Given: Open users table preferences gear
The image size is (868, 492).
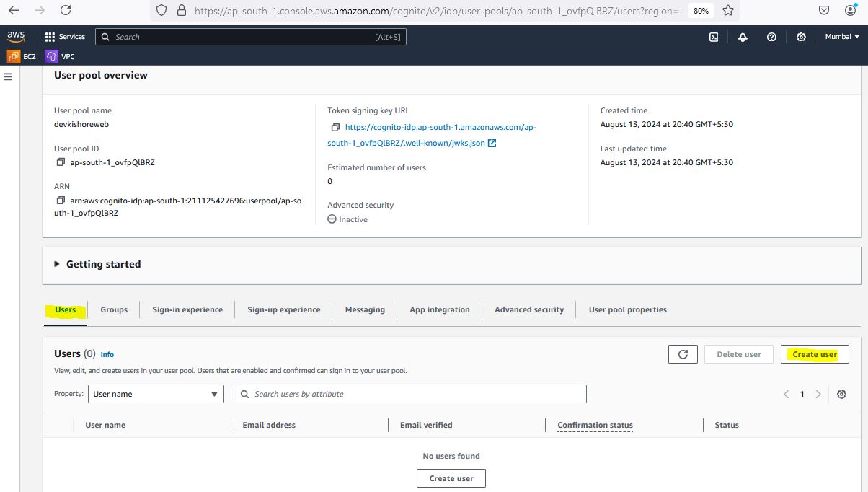Looking at the screenshot, I should click(x=841, y=394).
